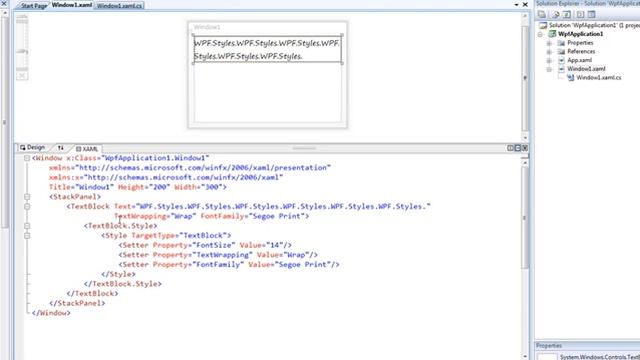Collapse the Style TargetType element outline
The width and height of the screenshot is (640, 360).
click(27, 236)
